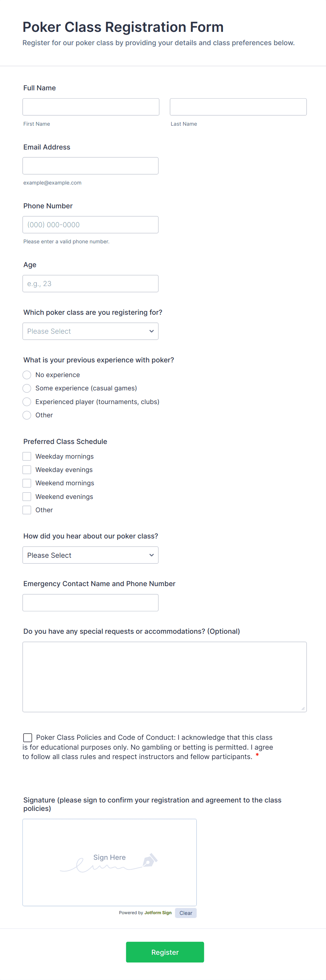This screenshot has height=980, width=326.
Task: Click the textarea resize handle
Action: pyautogui.click(x=303, y=708)
